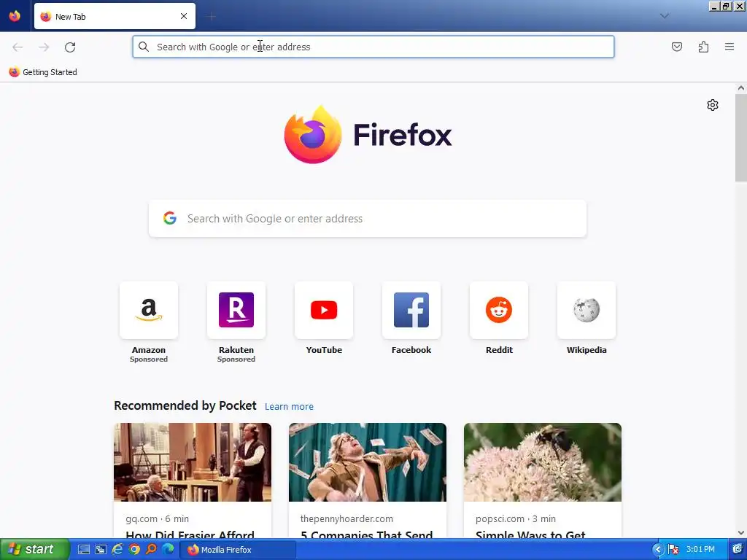Open a new tab with plus button

click(211, 17)
